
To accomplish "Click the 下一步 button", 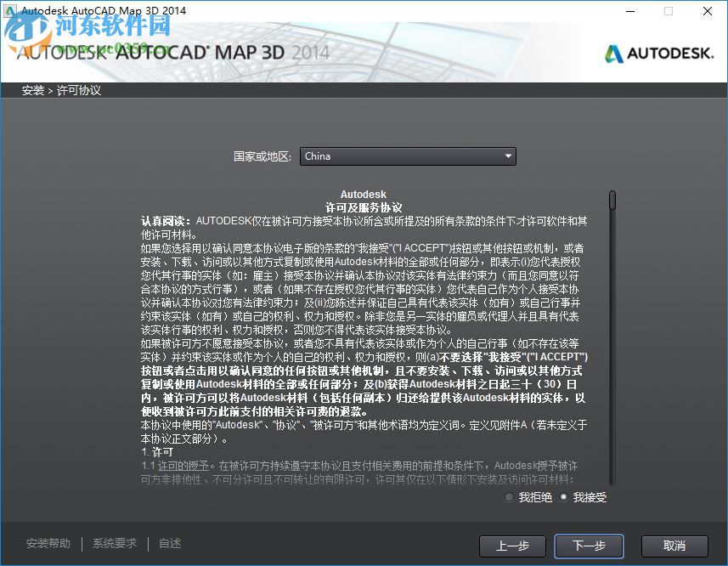I will tap(589, 546).
